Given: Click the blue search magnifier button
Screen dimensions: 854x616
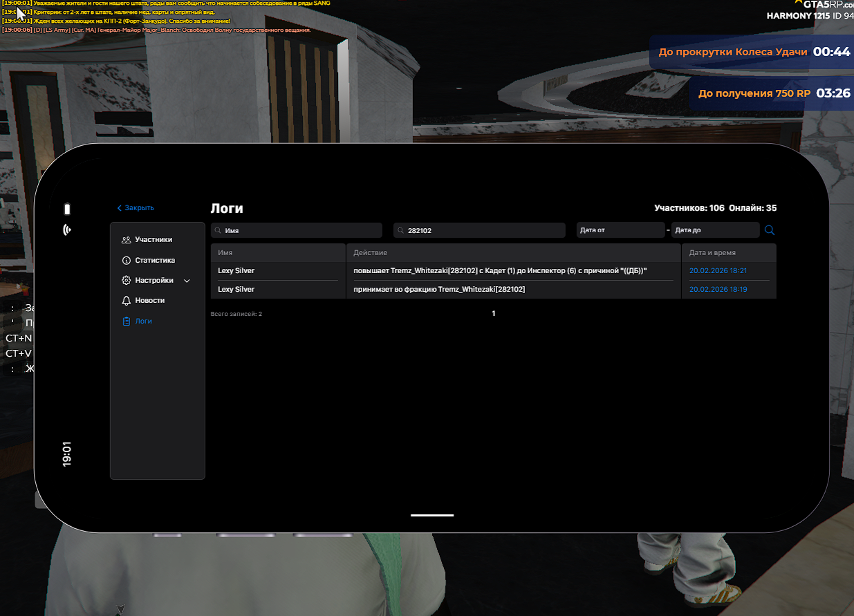Looking at the screenshot, I should 770,230.
